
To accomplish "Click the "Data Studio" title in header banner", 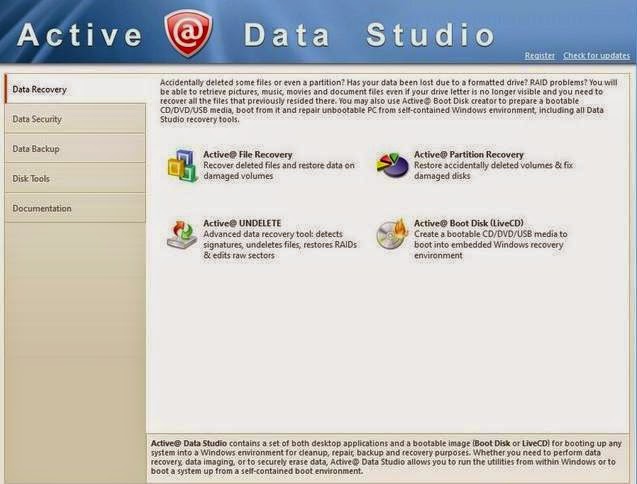I will 369,35.
